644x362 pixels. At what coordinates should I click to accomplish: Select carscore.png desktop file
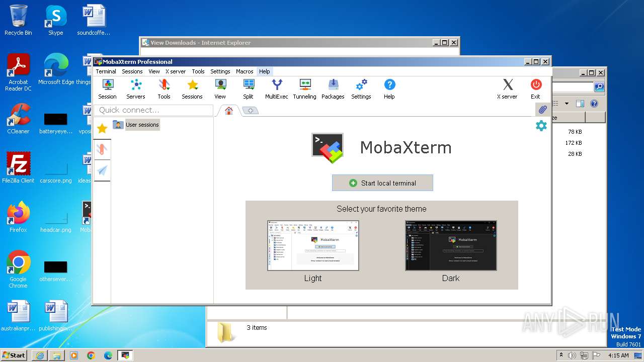pos(56,171)
